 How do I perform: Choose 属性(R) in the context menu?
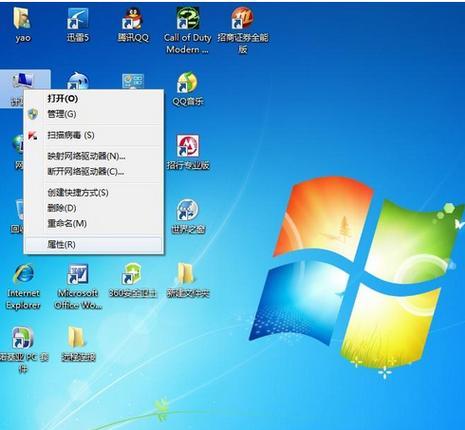[x=93, y=244]
